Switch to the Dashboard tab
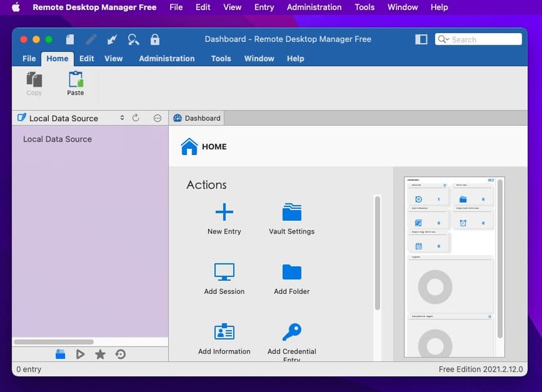Screen dimensions: 542x392 (196, 118)
